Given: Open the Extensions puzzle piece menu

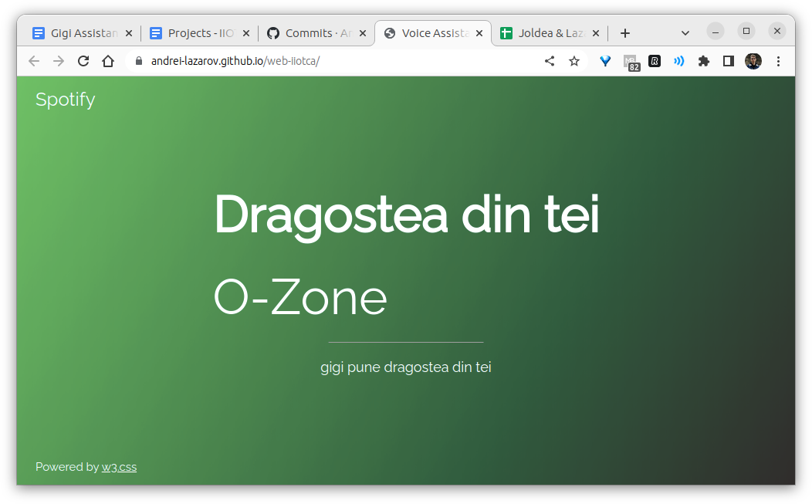Looking at the screenshot, I should pos(703,61).
